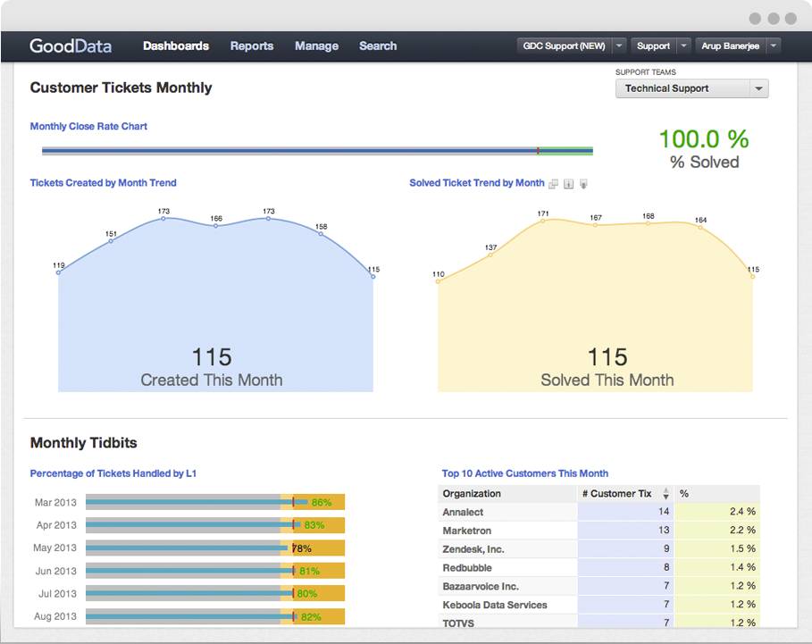The height and width of the screenshot is (644, 812).
Task: Open Percentage of Tickets Handled by L1 report
Action: tap(113, 473)
